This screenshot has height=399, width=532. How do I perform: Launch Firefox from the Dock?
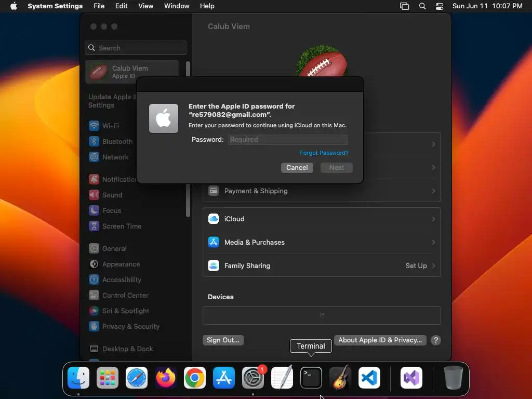click(x=166, y=378)
